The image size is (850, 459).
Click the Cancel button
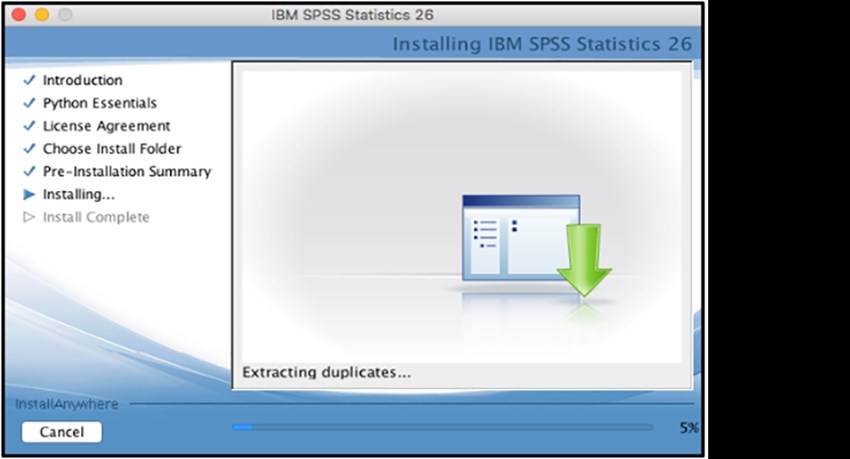click(61, 432)
